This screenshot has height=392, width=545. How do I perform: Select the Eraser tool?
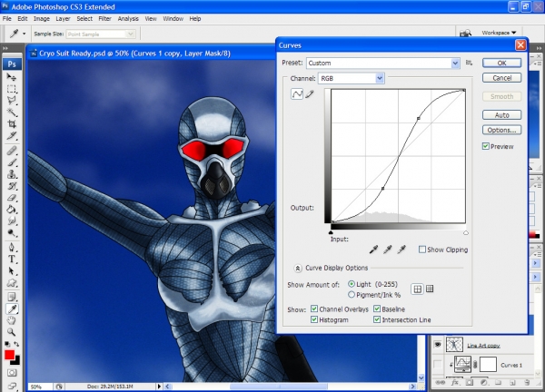click(x=12, y=198)
